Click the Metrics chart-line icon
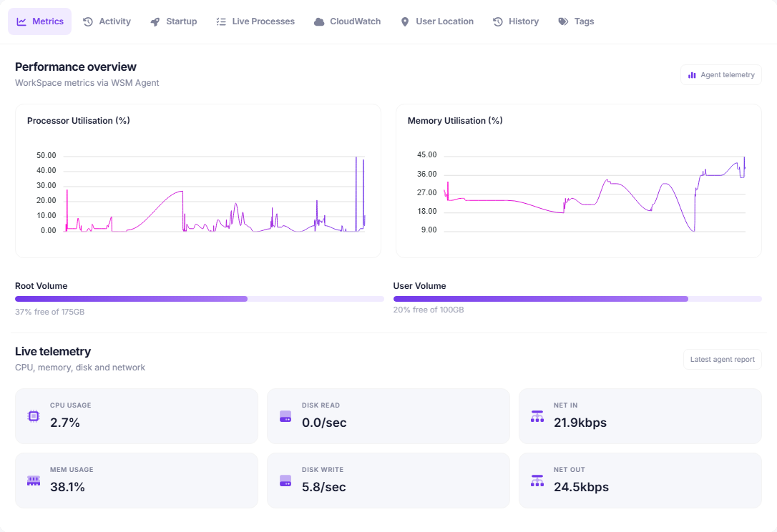Image resolution: width=777 pixels, height=532 pixels. pyautogui.click(x=21, y=21)
